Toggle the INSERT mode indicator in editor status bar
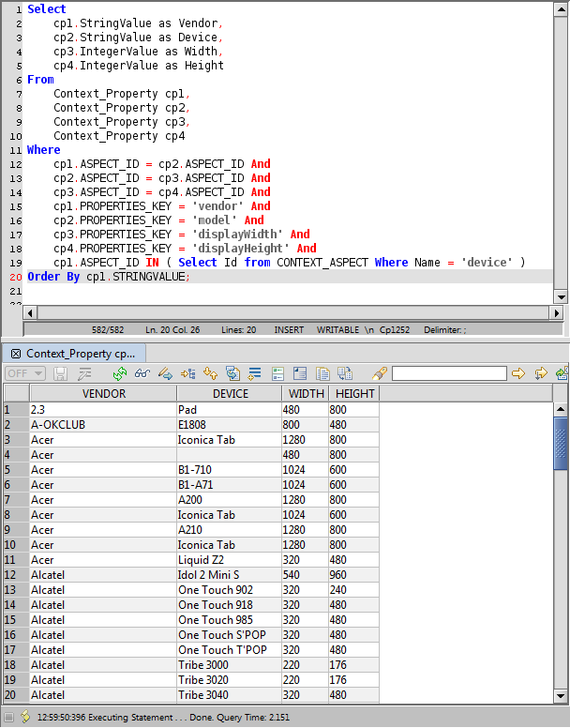 coord(288,329)
